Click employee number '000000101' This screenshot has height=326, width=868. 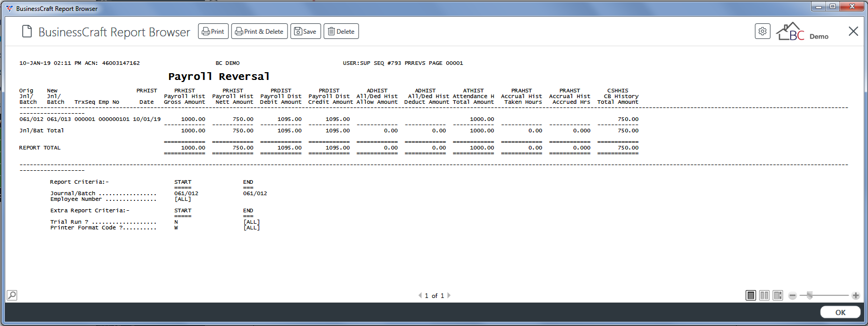114,119
